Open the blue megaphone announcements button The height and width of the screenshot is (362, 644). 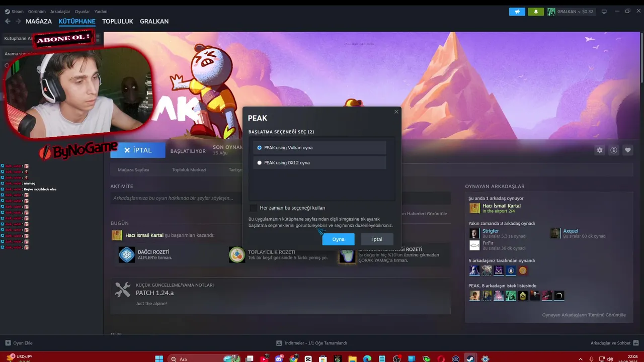(x=517, y=12)
